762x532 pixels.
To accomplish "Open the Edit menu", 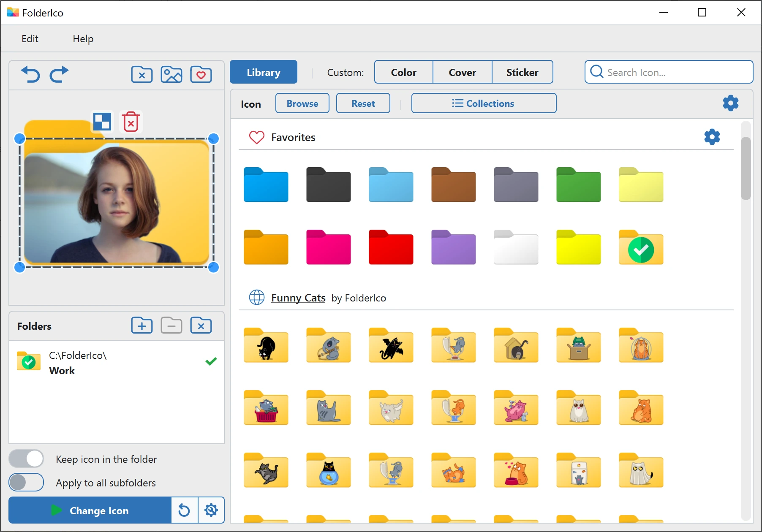I will [30, 39].
